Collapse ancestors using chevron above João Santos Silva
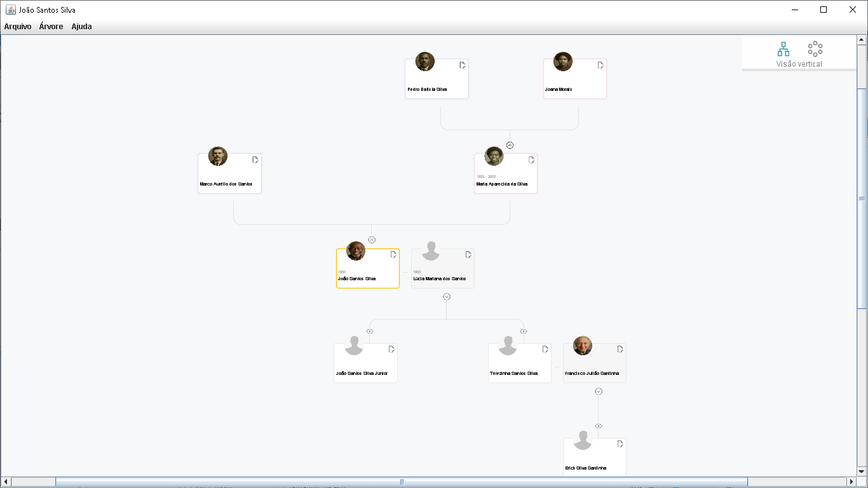This screenshot has height=488, width=868. tap(371, 240)
